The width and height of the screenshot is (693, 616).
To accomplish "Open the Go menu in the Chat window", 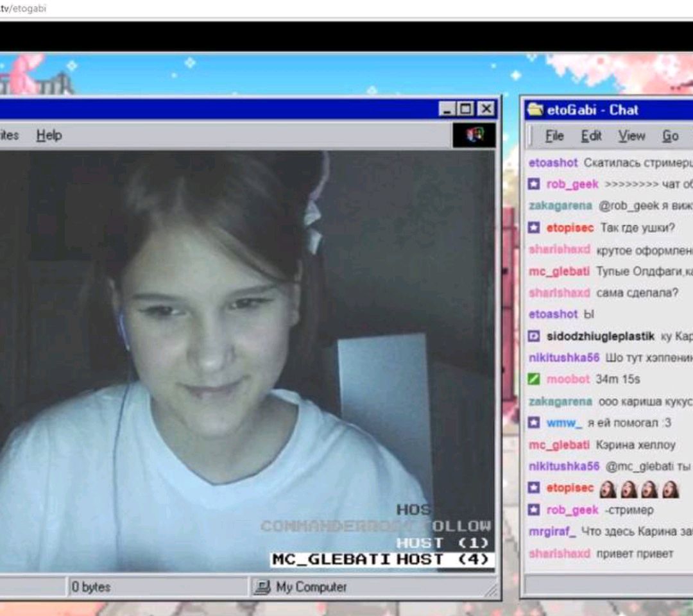I will (x=671, y=136).
